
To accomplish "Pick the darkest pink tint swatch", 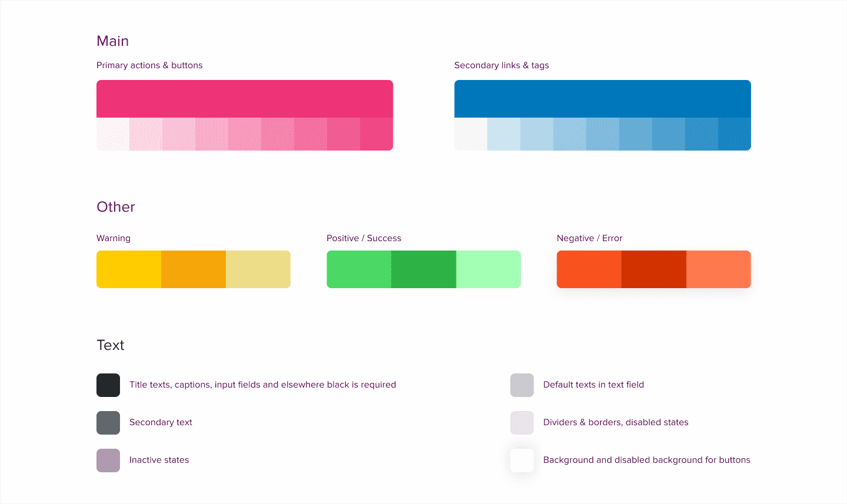I will click(376, 134).
